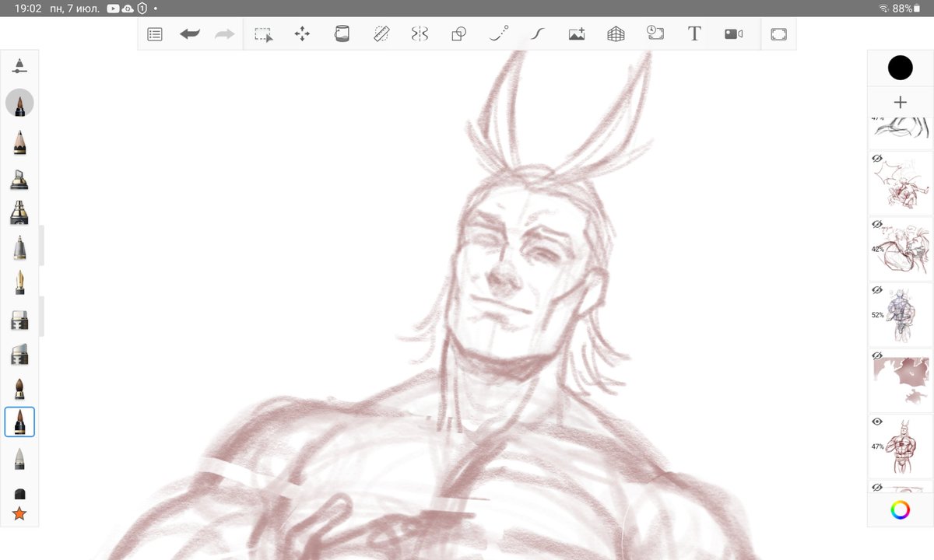Tap the 88% battery indicator

click(907, 9)
